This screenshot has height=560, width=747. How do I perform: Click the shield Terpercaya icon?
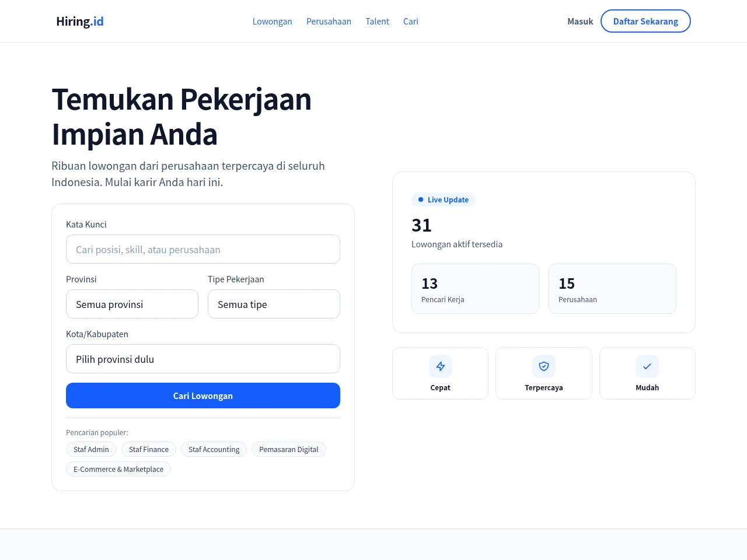pyautogui.click(x=544, y=366)
